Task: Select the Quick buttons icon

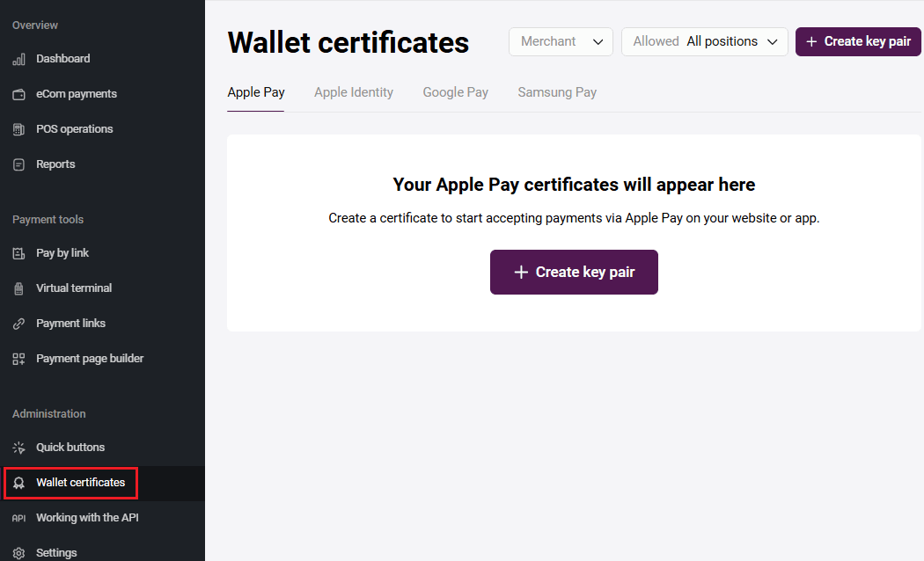Action: (x=19, y=447)
